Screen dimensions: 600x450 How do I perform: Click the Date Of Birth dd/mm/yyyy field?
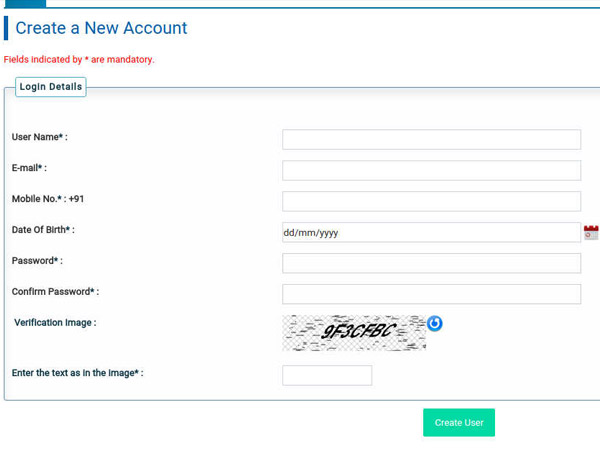[431, 232]
